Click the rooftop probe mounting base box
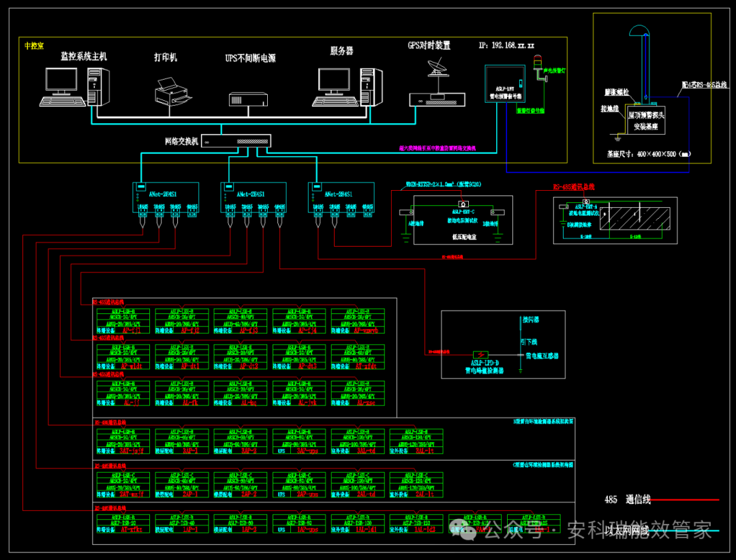 click(646, 120)
